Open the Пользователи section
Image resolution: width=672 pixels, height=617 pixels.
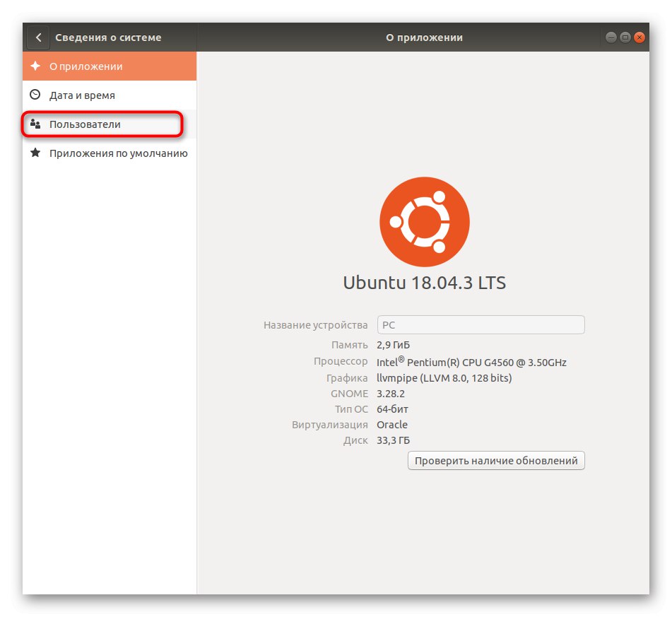click(110, 124)
